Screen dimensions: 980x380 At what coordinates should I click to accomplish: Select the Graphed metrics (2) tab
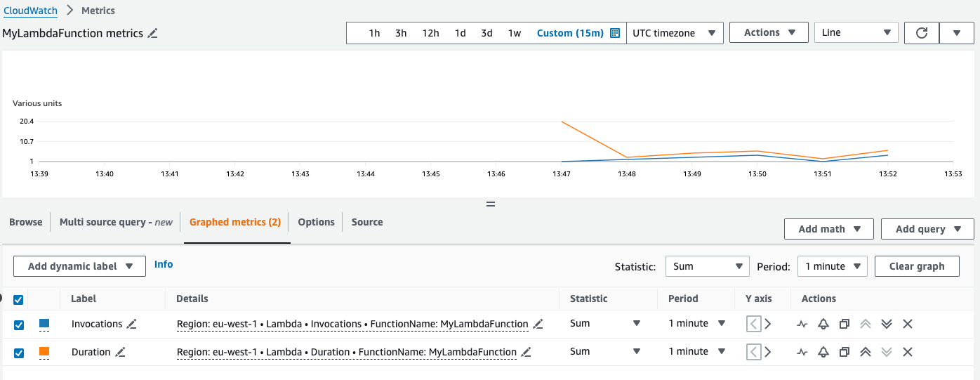235,222
